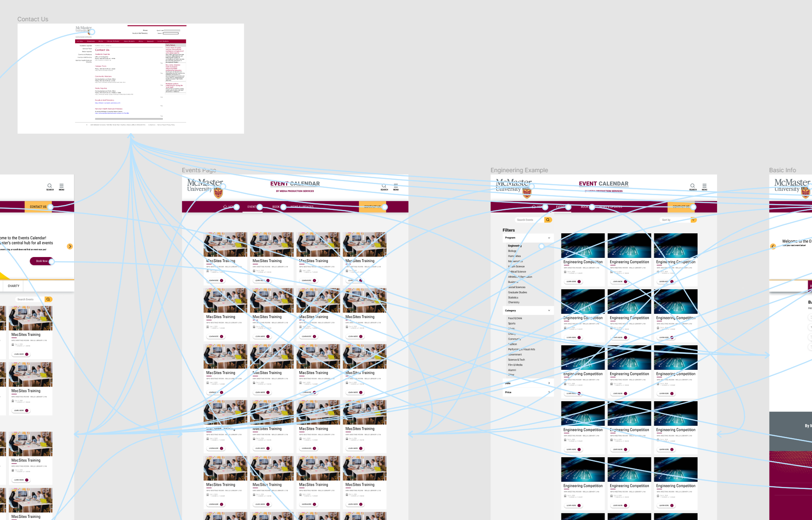The height and width of the screenshot is (520, 812).
Task: Click the Search Events input field in Engineering Example
Action: click(x=530, y=220)
